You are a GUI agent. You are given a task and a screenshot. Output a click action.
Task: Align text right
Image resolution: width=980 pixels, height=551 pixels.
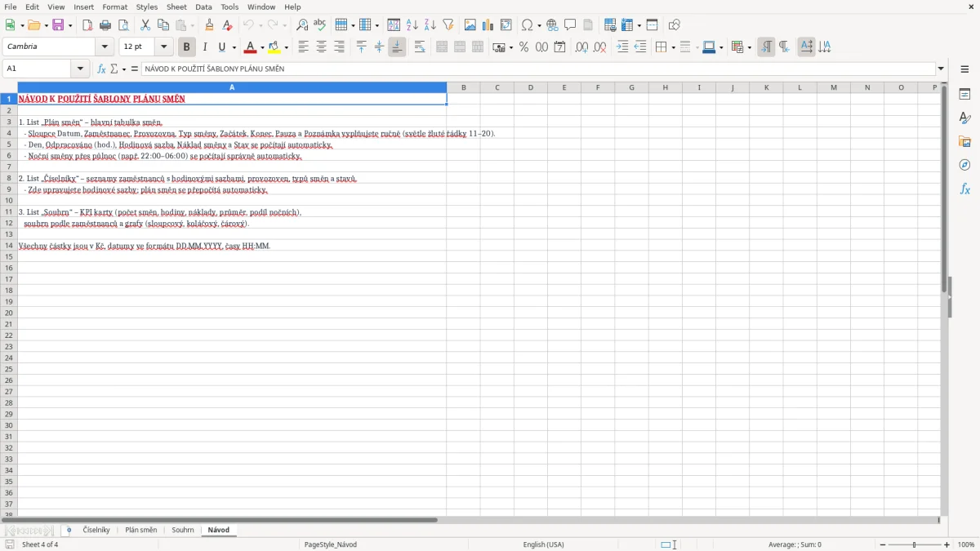(340, 47)
